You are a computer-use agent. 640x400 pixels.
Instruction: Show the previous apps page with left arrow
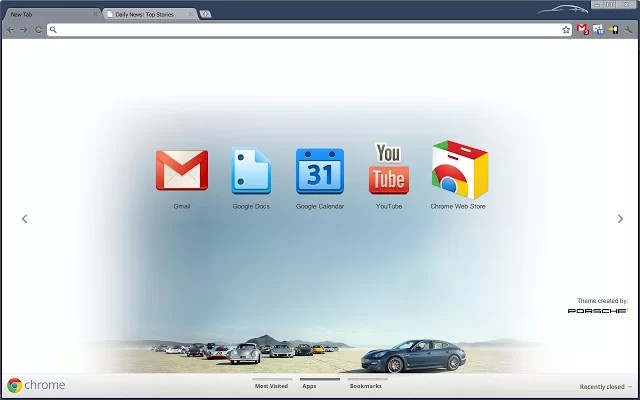pyautogui.click(x=24, y=219)
